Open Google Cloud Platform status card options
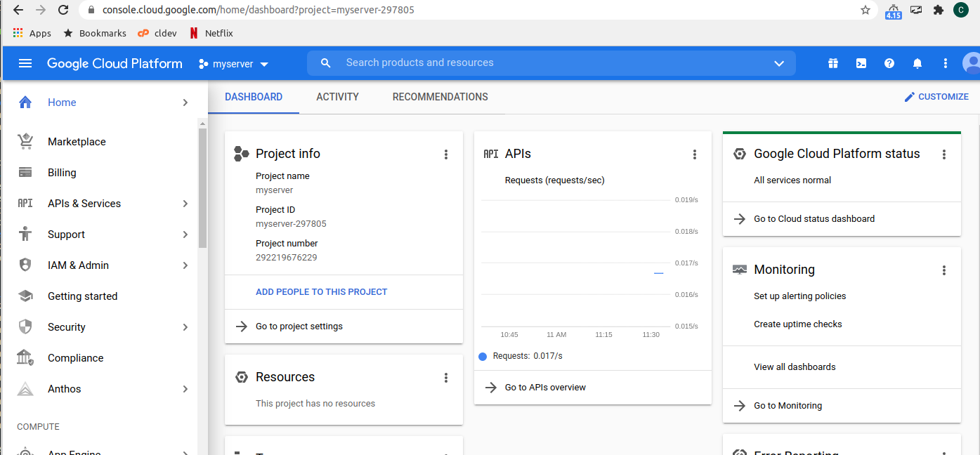The image size is (980, 455). tap(944, 154)
